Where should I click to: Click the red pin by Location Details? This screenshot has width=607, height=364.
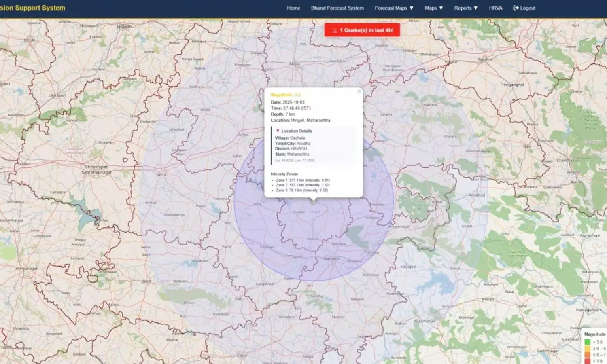click(x=278, y=131)
